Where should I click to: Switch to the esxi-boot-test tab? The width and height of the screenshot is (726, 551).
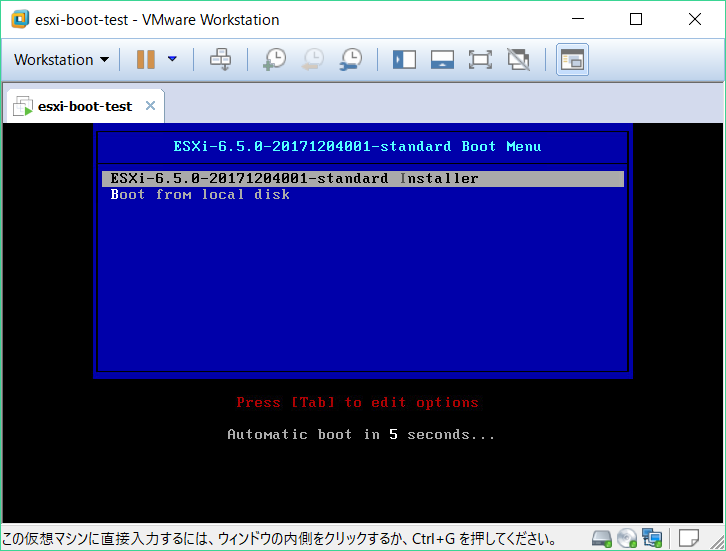[85, 106]
